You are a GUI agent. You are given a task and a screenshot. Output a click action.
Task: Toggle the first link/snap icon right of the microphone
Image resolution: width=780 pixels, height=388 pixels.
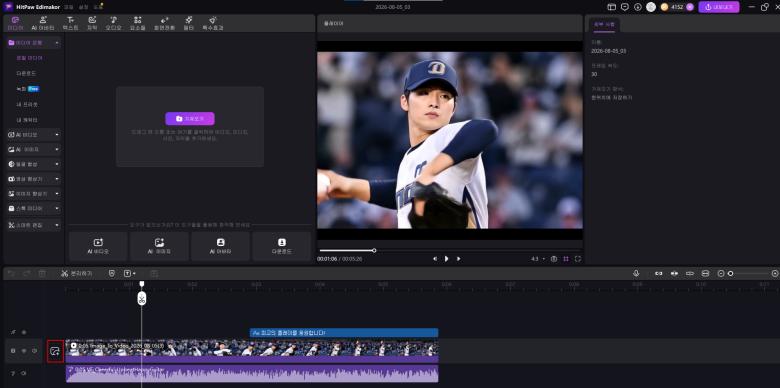pos(659,274)
